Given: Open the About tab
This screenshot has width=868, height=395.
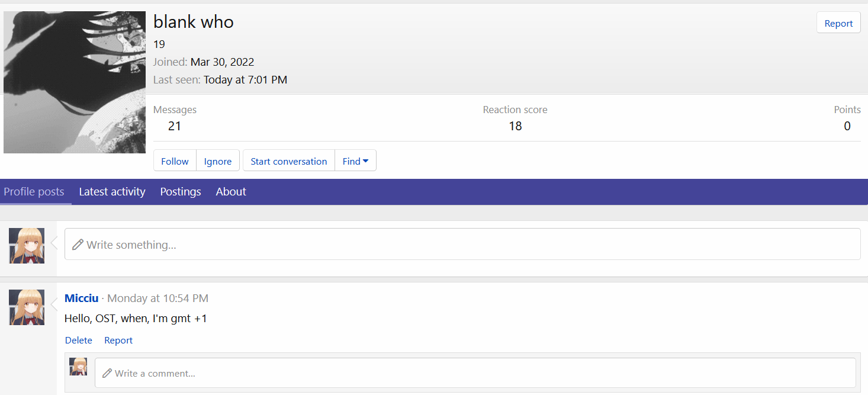Looking at the screenshot, I should (231, 192).
